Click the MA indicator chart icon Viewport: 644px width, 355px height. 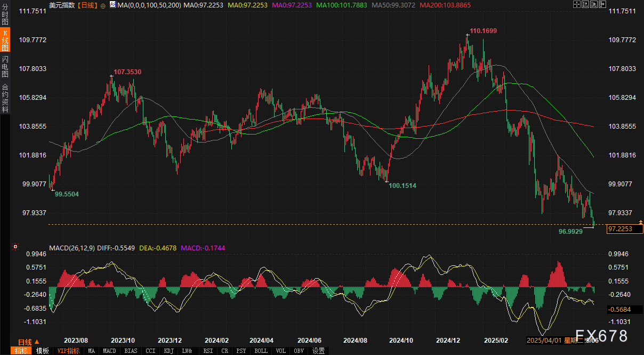tap(112, 5)
